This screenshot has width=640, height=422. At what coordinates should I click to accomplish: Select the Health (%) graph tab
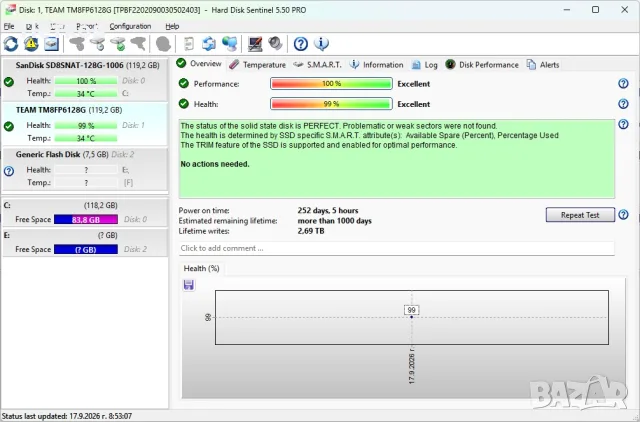coord(202,269)
